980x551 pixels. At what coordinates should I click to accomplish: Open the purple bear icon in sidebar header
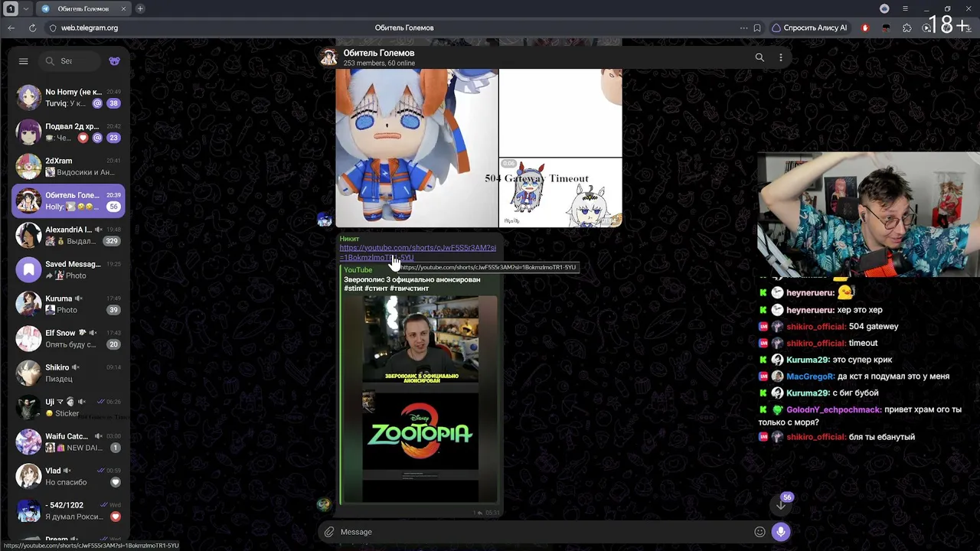(114, 61)
